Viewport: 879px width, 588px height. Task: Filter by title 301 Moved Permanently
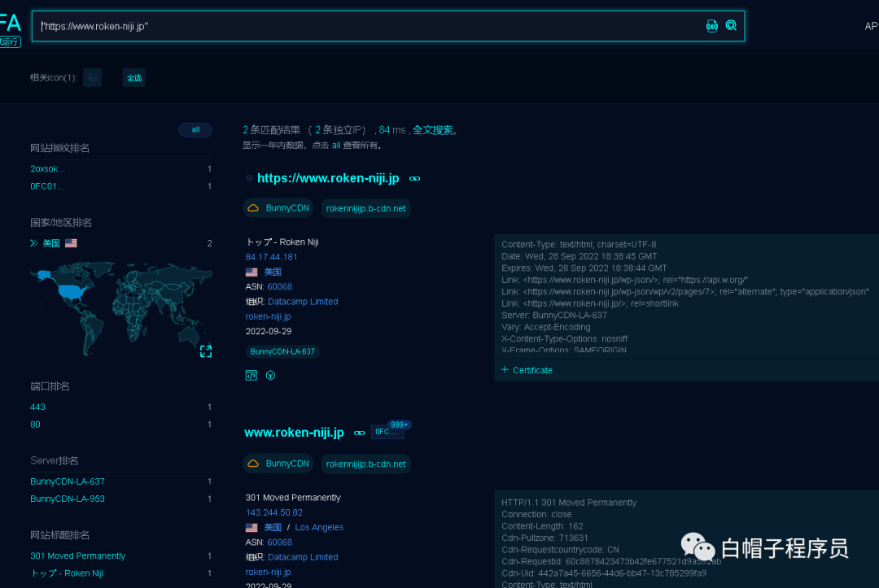pos(78,556)
